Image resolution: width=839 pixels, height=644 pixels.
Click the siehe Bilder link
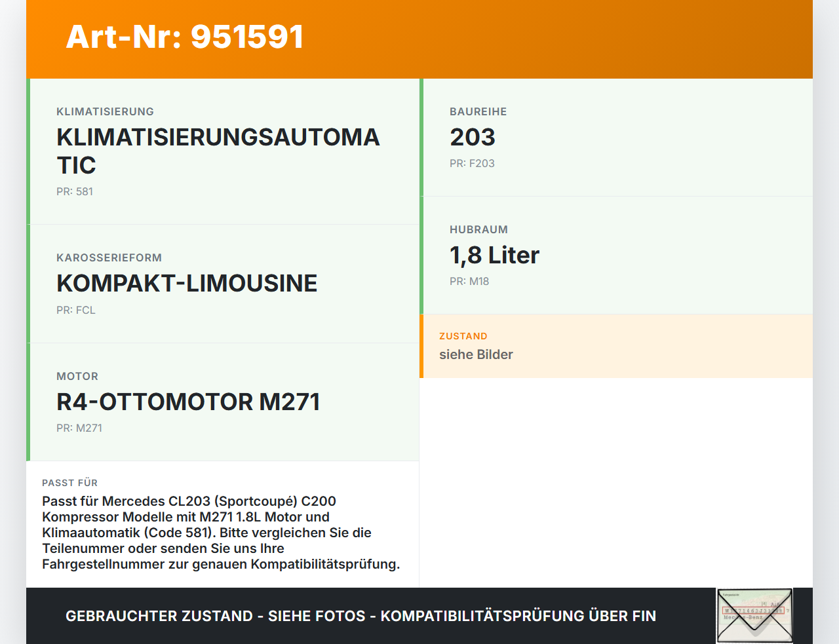tap(476, 354)
